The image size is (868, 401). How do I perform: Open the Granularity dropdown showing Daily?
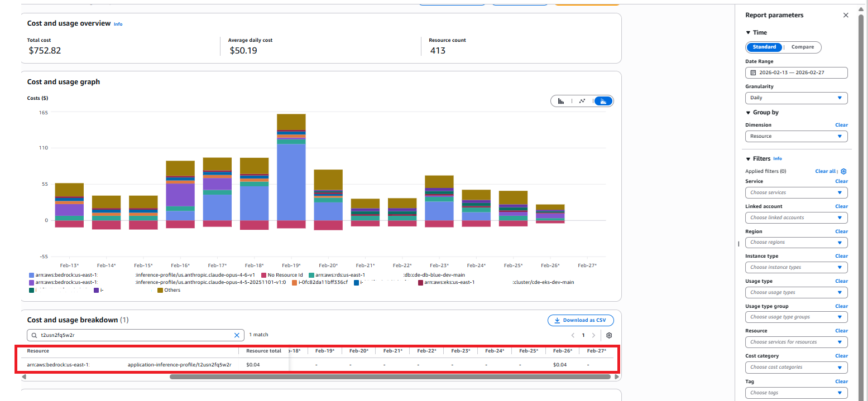tap(796, 98)
